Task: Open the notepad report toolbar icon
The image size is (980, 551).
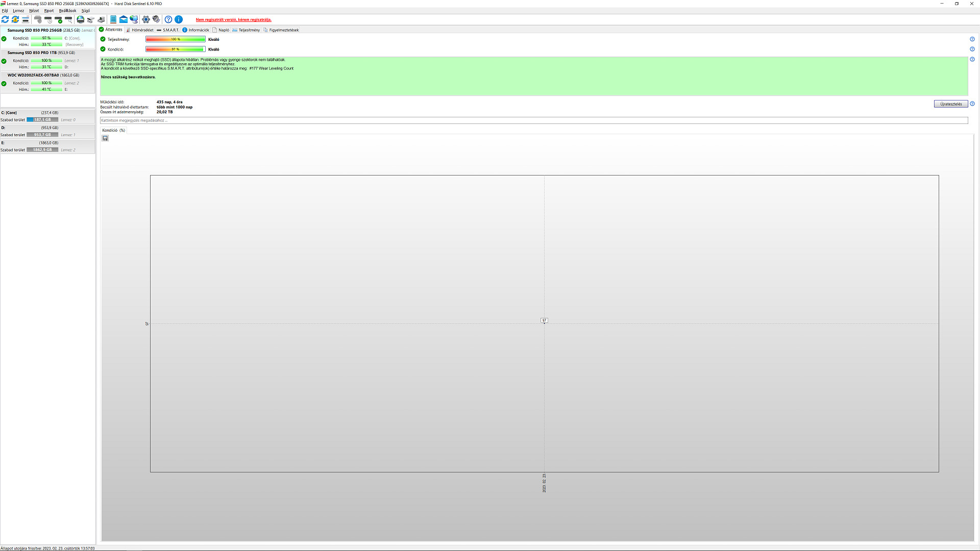Action: 113,19
